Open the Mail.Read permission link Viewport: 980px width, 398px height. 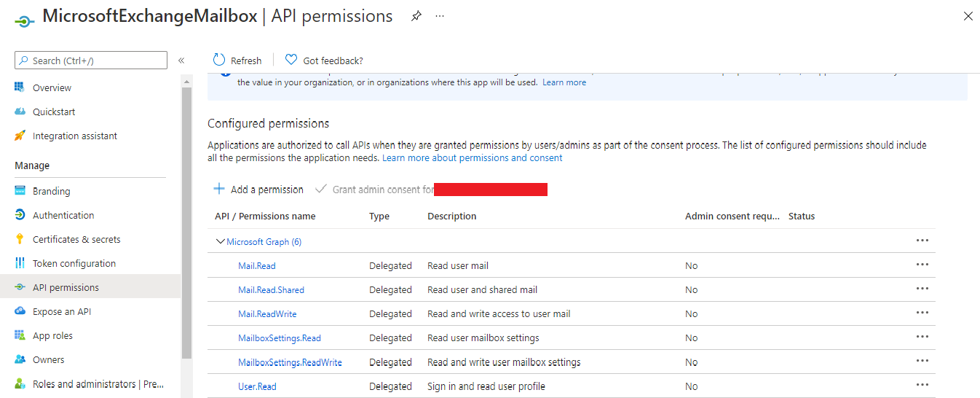257,265
